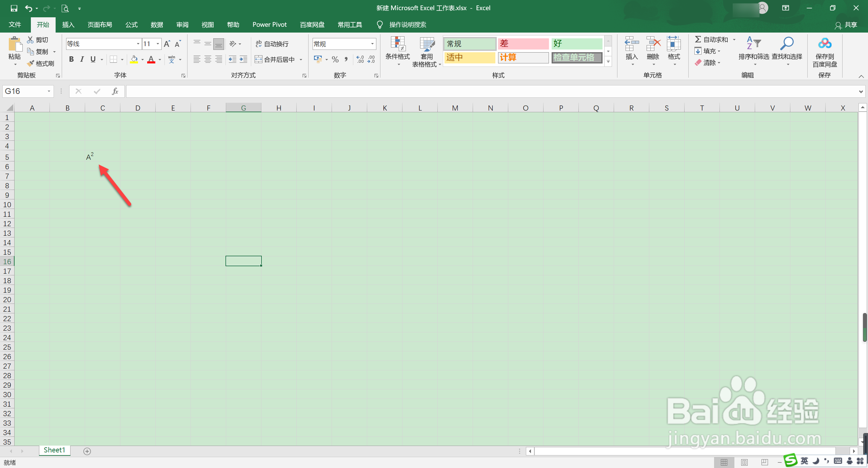Apply the 好 cell style swatch

pos(576,44)
